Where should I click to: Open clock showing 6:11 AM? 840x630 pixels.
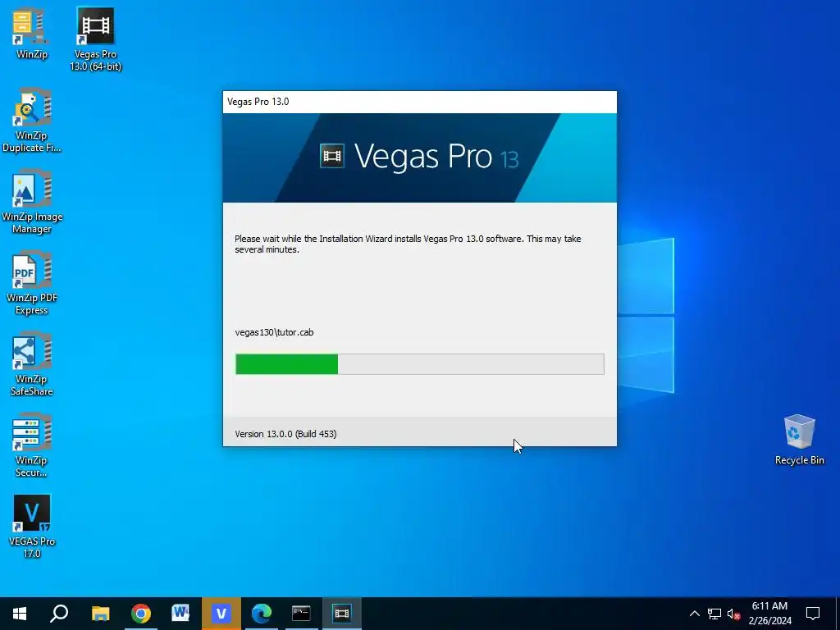pyautogui.click(x=769, y=614)
